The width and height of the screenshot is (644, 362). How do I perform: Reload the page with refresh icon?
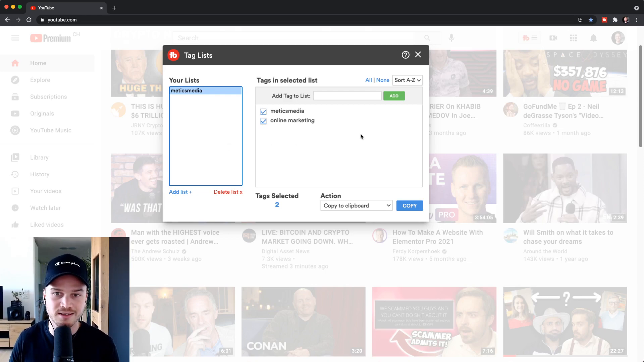tap(29, 20)
